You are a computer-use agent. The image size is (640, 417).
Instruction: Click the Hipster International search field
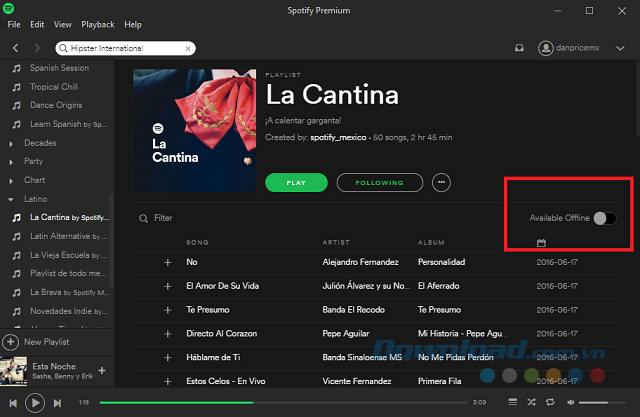click(125, 48)
